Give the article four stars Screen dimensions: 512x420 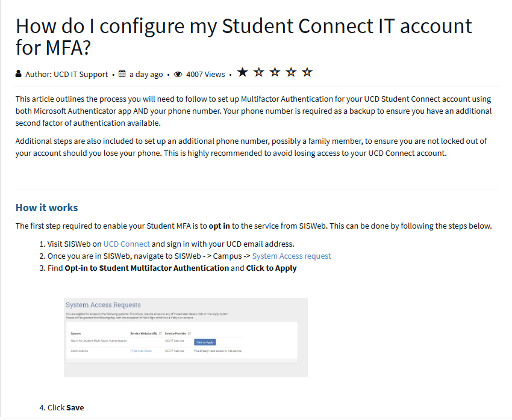click(292, 73)
